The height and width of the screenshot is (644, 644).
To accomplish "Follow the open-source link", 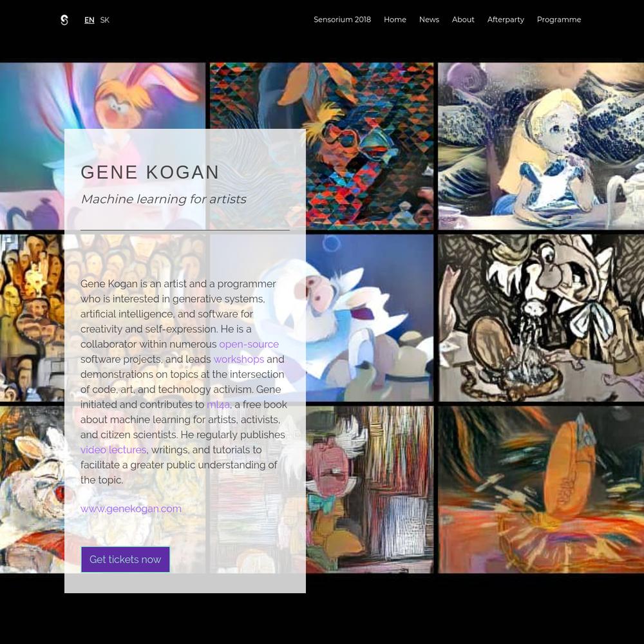I will coord(249,344).
